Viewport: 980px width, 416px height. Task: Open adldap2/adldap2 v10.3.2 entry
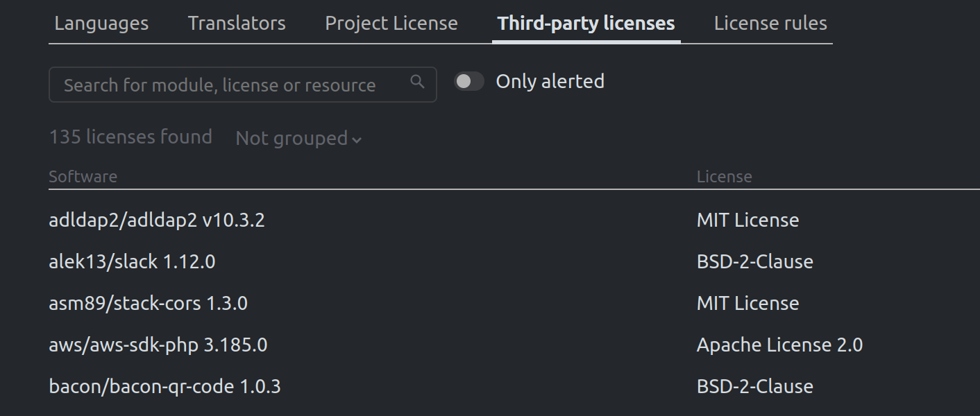click(x=157, y=220)
